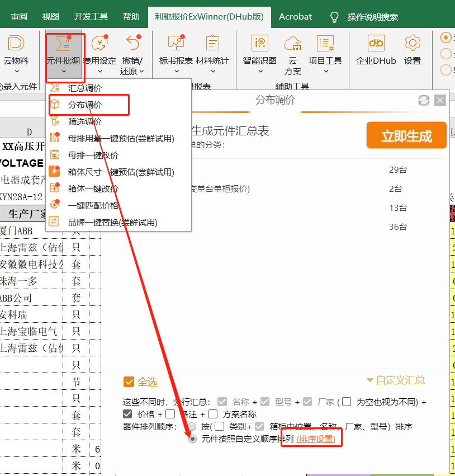Click the 箱体尺寸一键预估 icon

(x=55, y=172)
